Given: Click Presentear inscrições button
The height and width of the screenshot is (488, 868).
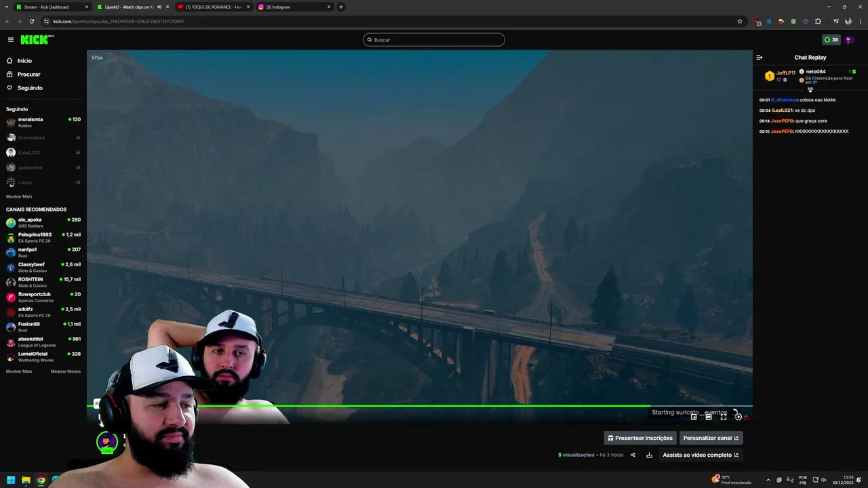Looking at the screenshot, I should tap(640, 438).
